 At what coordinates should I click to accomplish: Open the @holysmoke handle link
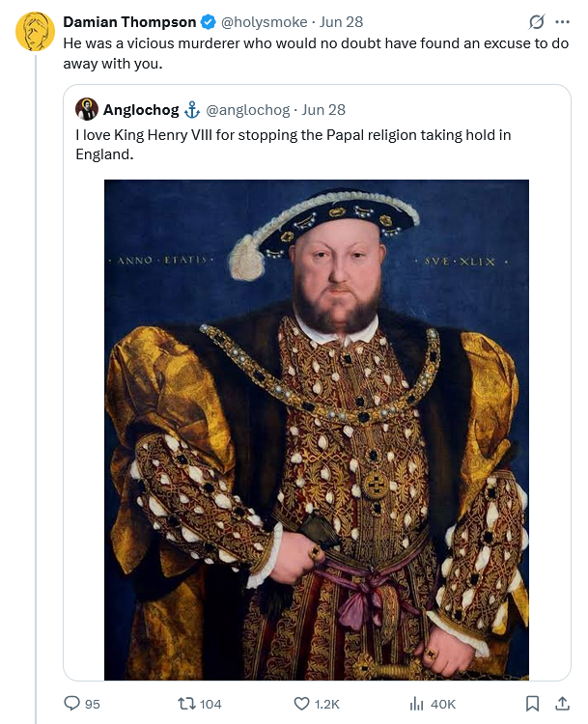pyautogui.click(x=265, y=21)
